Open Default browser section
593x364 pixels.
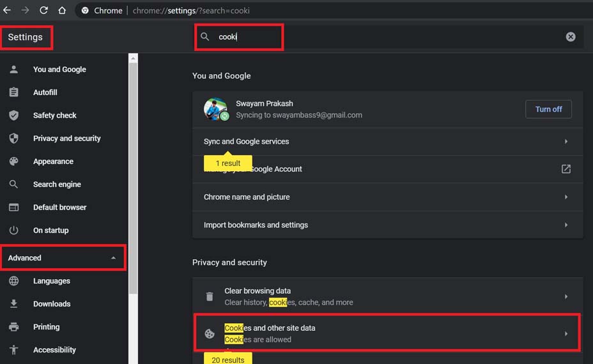tap(59, 207)
